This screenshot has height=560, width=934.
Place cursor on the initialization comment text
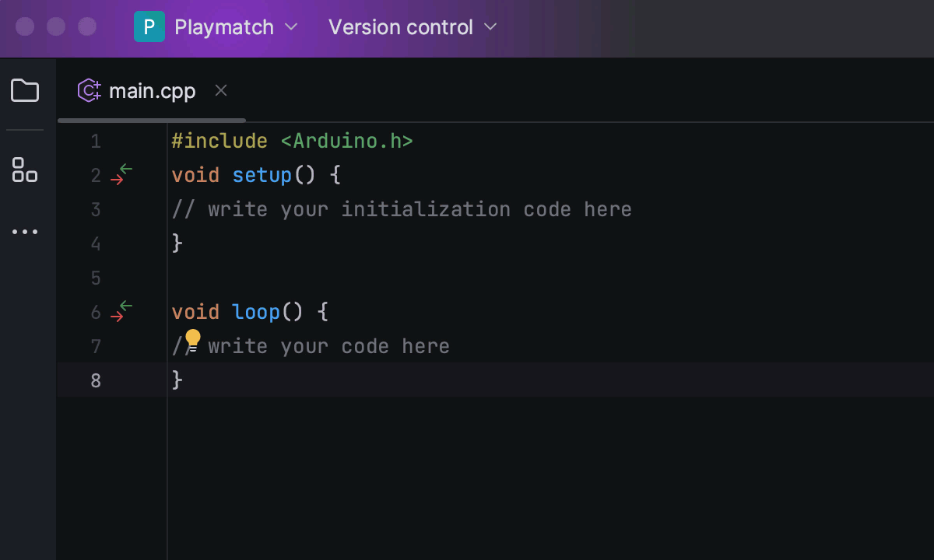click(x=401, y=209)
